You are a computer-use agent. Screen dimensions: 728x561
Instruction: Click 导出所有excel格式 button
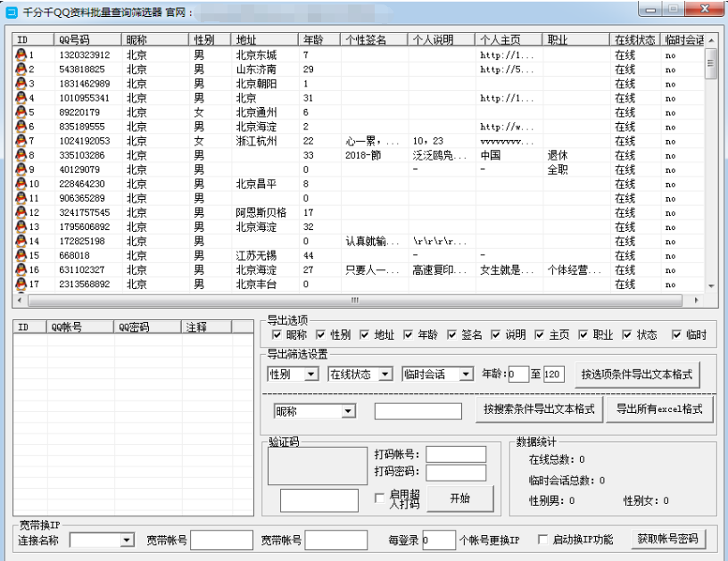pyautogui.click(x=658, y=408)
